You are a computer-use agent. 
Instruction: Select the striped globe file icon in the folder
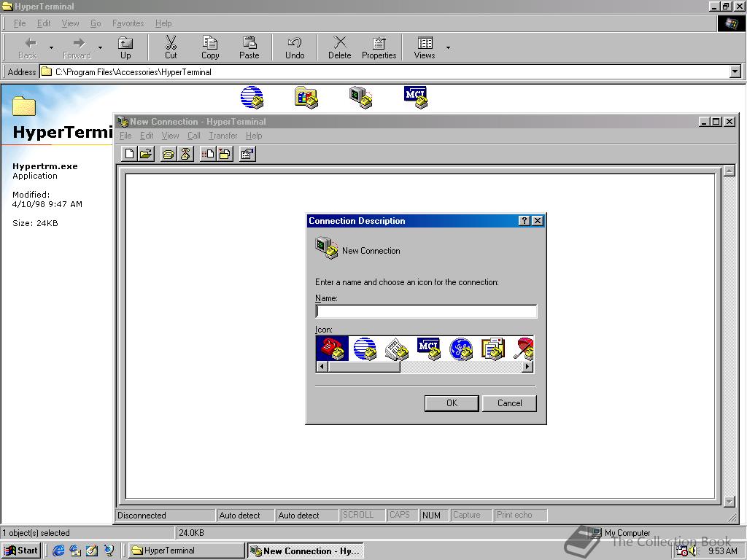coord(252,97)
